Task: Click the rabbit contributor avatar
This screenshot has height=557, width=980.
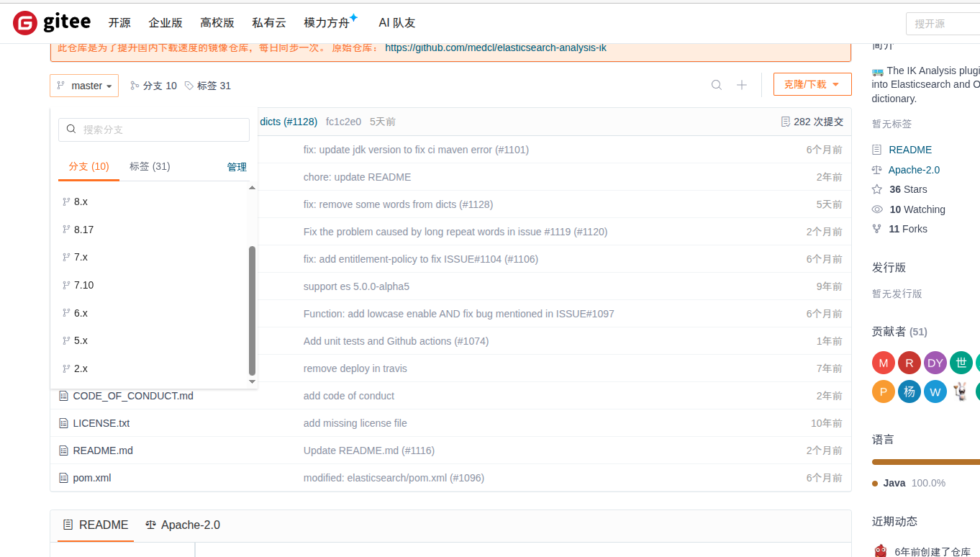Action: (961, 391)
